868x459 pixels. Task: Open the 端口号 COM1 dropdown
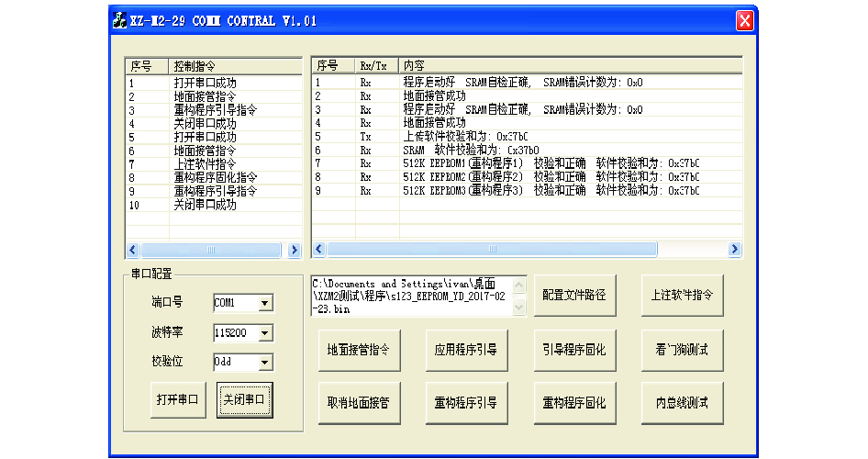(x=264, y=303)
